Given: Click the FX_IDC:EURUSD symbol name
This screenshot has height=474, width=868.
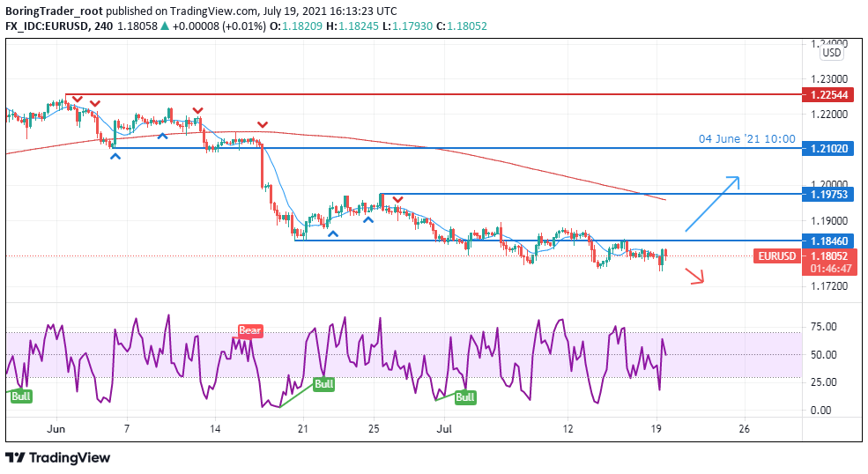Looking at the screenshot, I should (46, 26).
